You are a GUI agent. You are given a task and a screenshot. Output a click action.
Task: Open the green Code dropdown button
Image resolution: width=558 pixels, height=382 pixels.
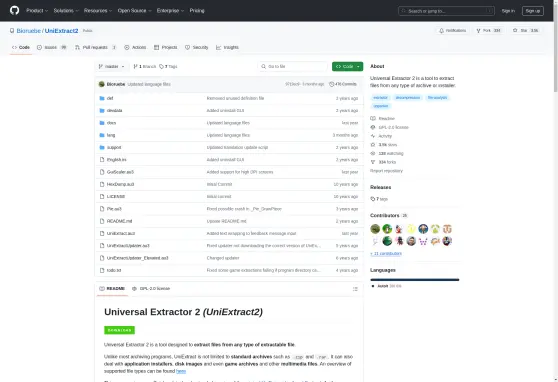tap(347, 67)
